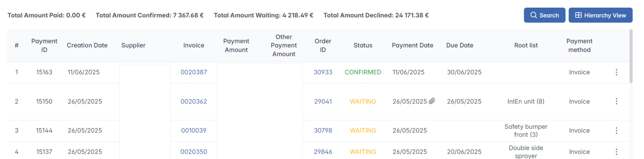The width and height of the screenshot is (644, 159).
Task: Click the Due Date column header
Action: (x=460, y=45)
